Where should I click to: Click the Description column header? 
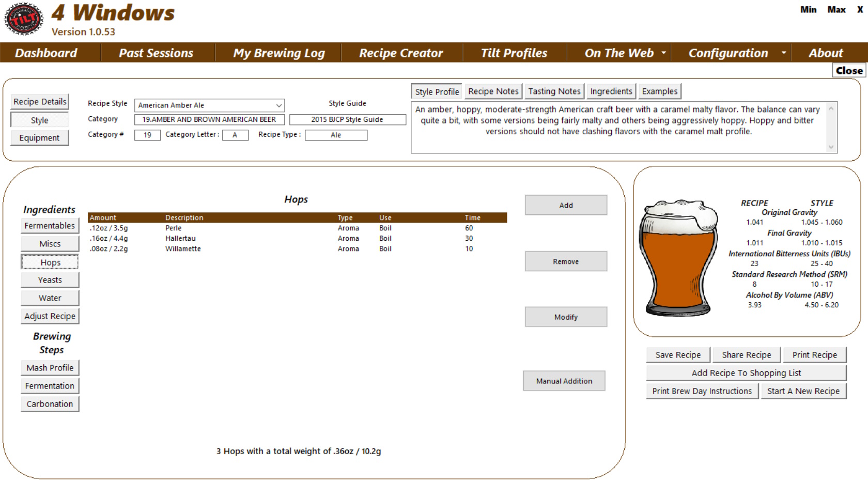[184, 217]
